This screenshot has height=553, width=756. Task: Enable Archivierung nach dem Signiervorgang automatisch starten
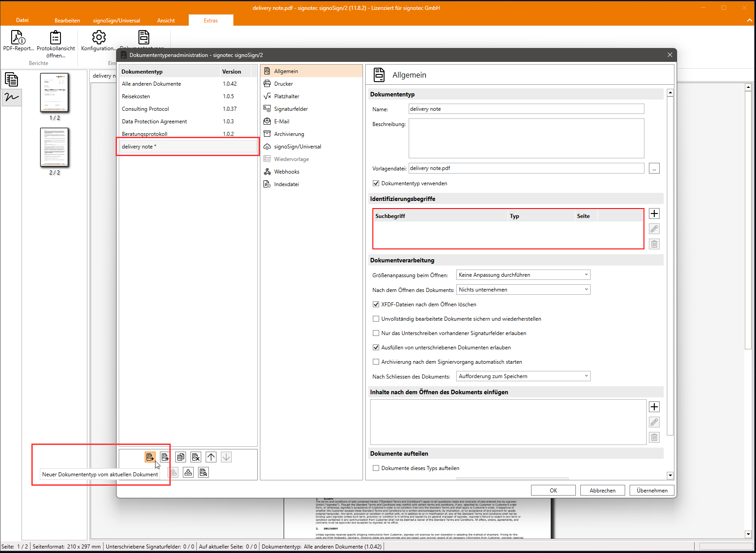pos(376,362)
